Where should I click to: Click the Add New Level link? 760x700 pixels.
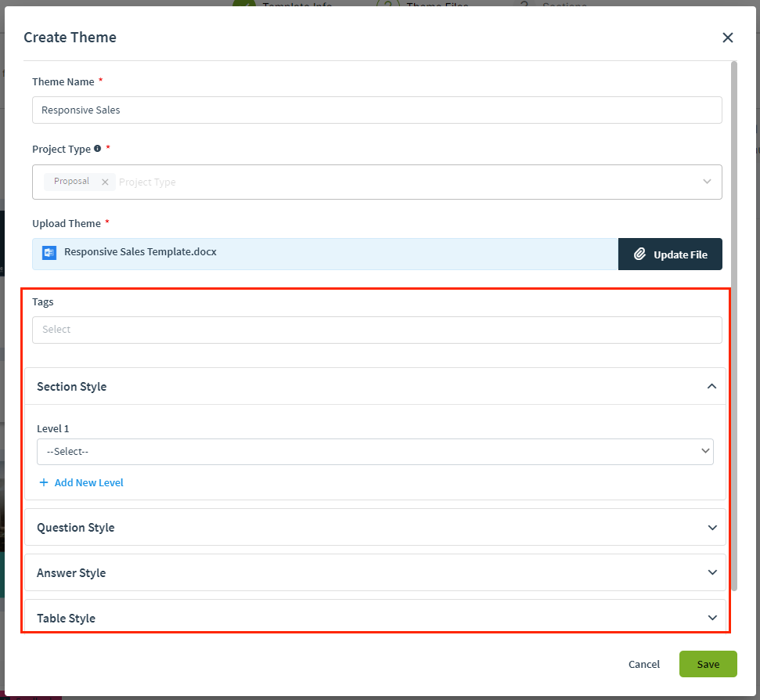pos(81,482)
